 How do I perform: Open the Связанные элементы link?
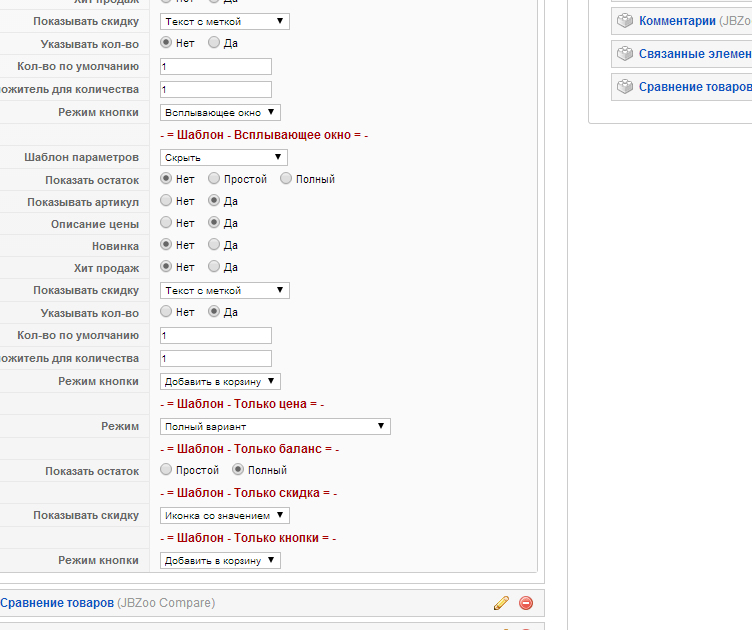pyautogui.click(x=694, y=53)
